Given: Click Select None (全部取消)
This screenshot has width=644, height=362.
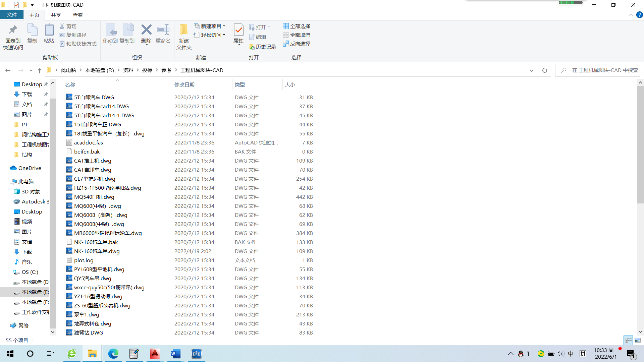Looking at the screenshot, I should [297, 35].
